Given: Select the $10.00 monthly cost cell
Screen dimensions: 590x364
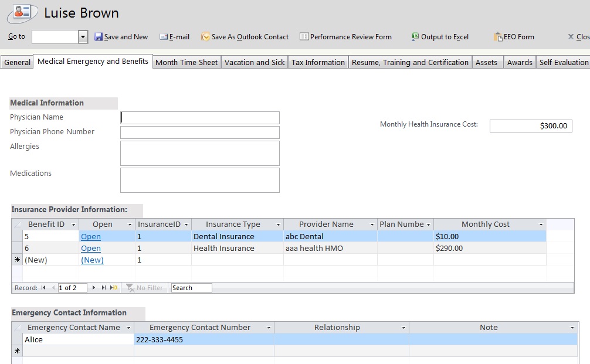Looking at the screenshot, I should click(x=490, y=237).
